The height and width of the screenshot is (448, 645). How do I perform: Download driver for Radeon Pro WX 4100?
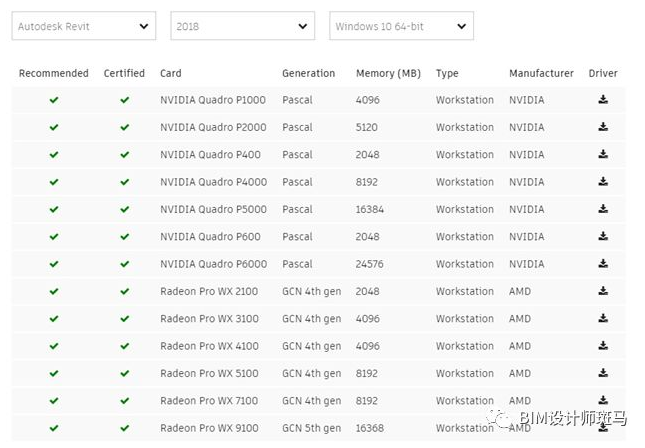point(603,346)
